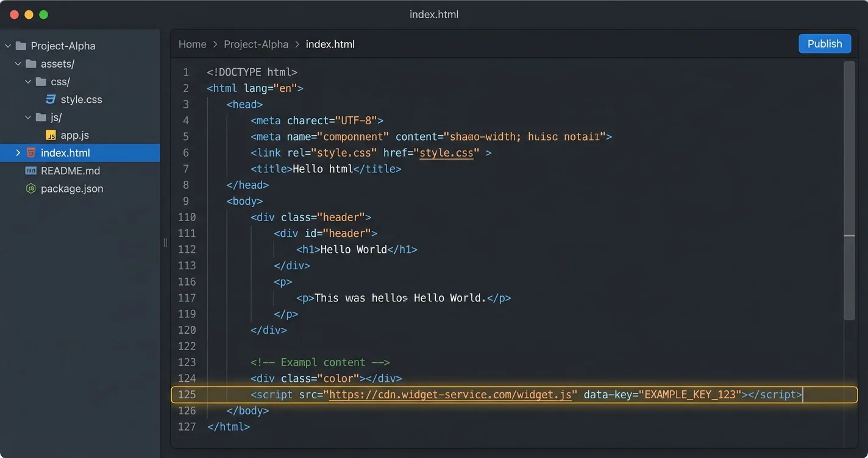Go to Project-Alpha in the breadcrumb
868x458 pixels.
coord(256,44)
